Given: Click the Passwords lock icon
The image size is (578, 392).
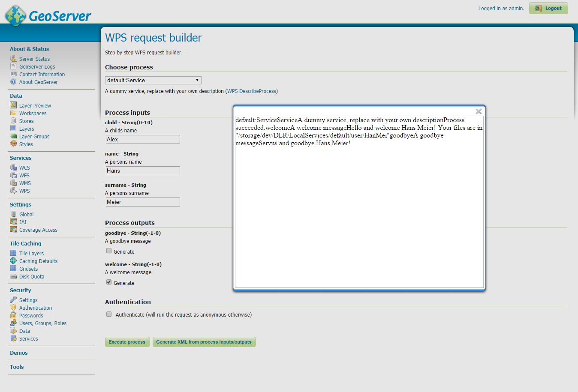Looking at the screenshot, I should tap(13, 315).
